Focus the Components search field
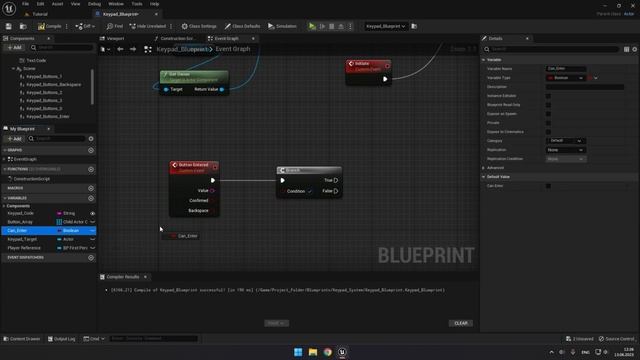640x360 pixels. 61,48
